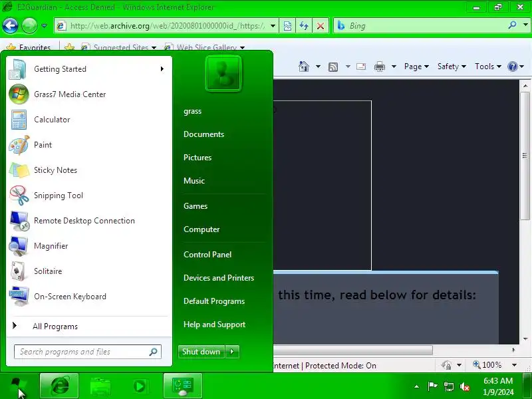Open Default Programs
532x399 pixels.
point(214,301)
